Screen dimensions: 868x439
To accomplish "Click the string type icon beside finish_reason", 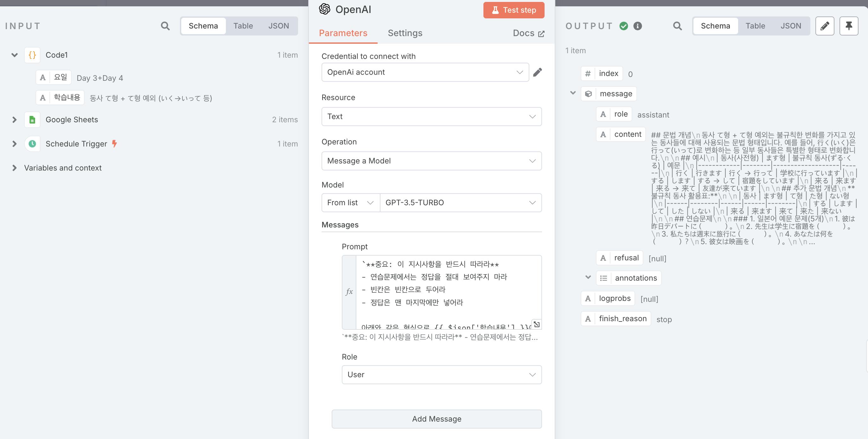I will (x=588, y=319).
